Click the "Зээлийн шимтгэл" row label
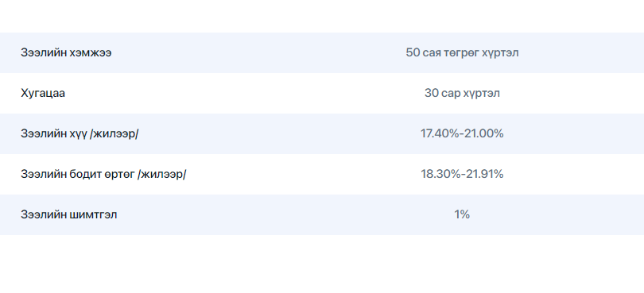 point(69,214)
